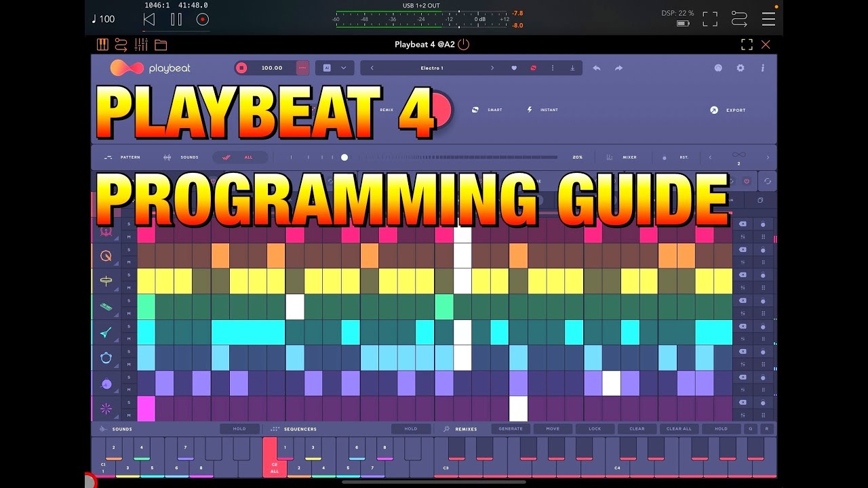Open the mixer faders icon
Screen dimensions: 868x488
(x=141, y=45)
